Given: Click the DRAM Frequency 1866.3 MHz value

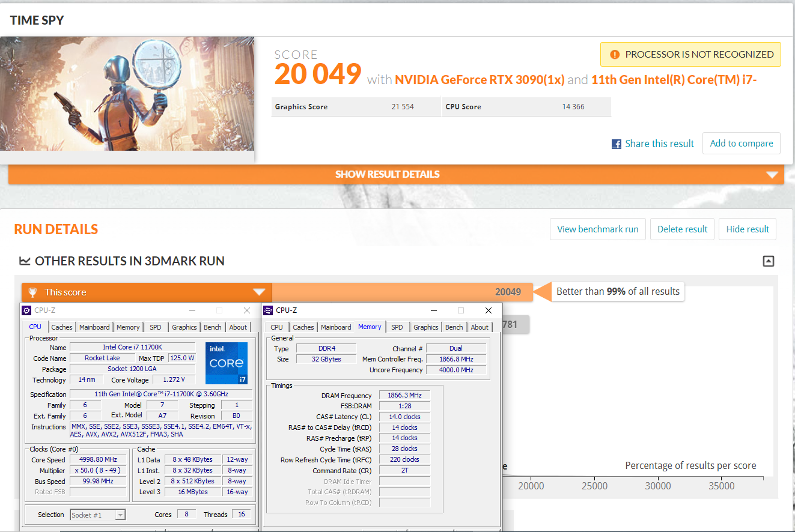Looking at the screenshot, I should pyautogui.click(x=406, y=395).
